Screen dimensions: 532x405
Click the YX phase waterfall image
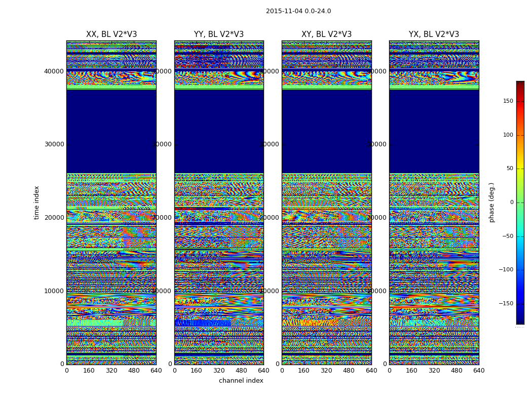[434, 202]
